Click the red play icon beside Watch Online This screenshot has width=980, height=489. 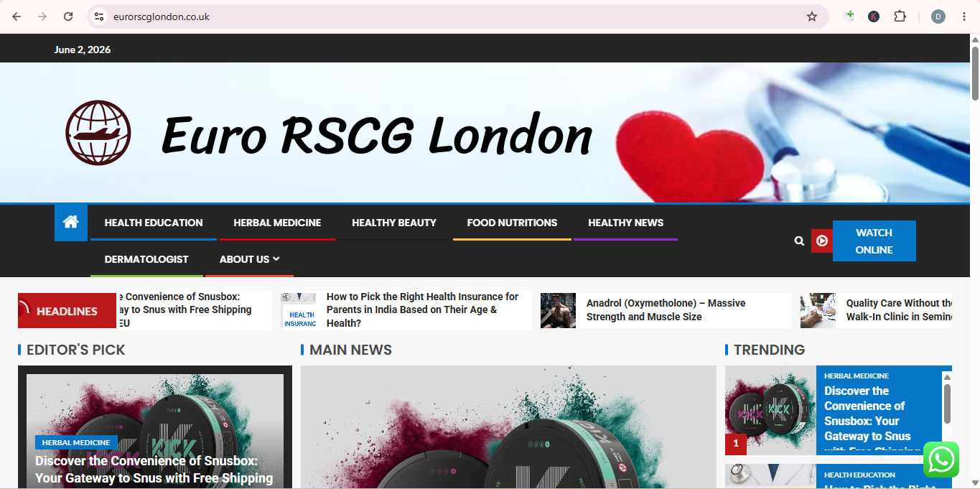[x=822, y=241]
